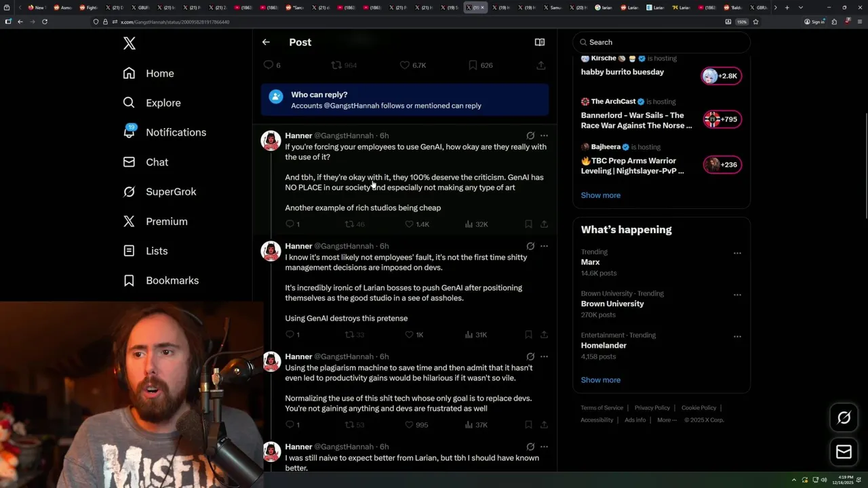View analytics showing 31K views

[476, 335]
